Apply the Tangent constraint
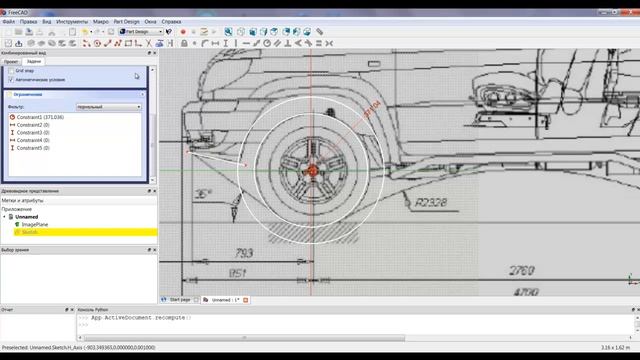 309,43
